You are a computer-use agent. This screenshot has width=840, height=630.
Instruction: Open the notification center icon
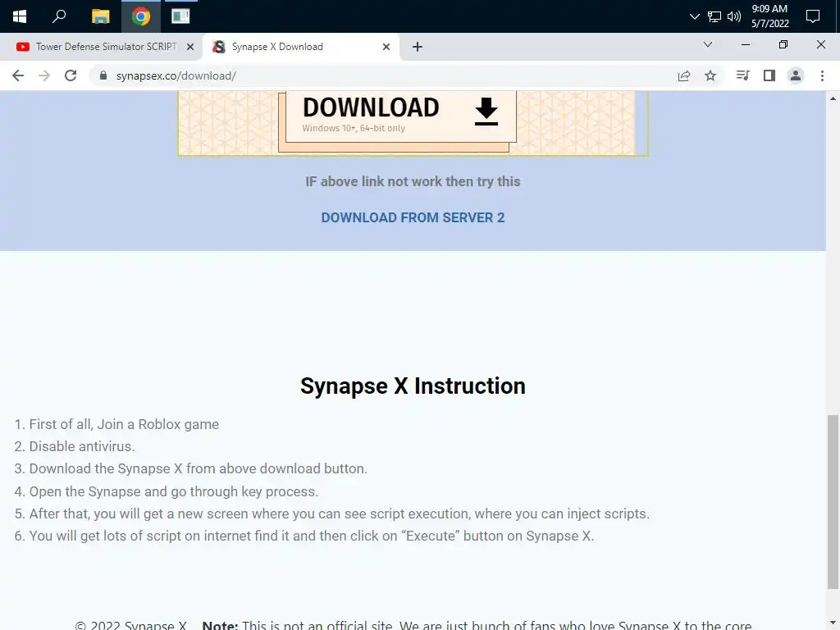pos(813,16)
